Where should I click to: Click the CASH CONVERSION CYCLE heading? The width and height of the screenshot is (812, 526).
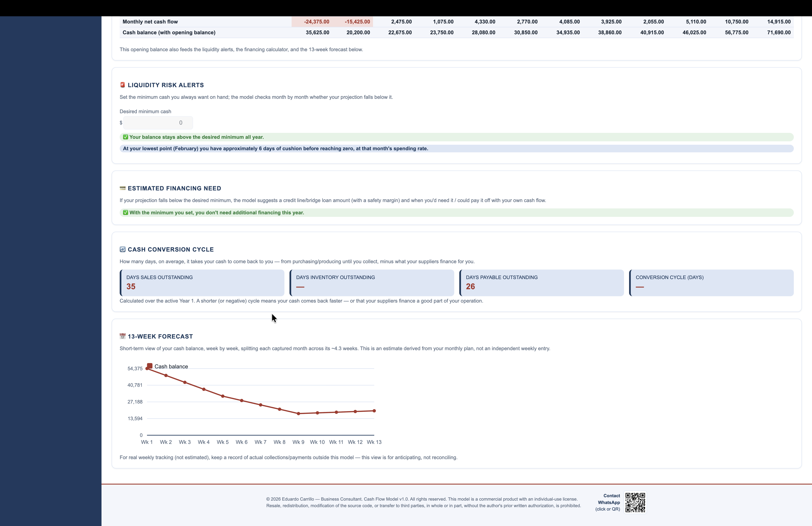tap(171, 249)
